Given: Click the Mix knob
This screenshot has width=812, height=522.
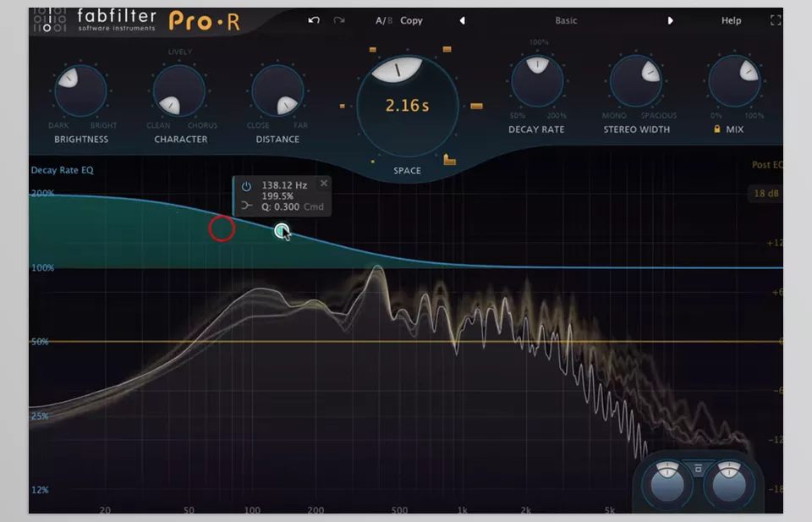Looking at the screenshot, I should pyautogui.click(x=734, y=81).
